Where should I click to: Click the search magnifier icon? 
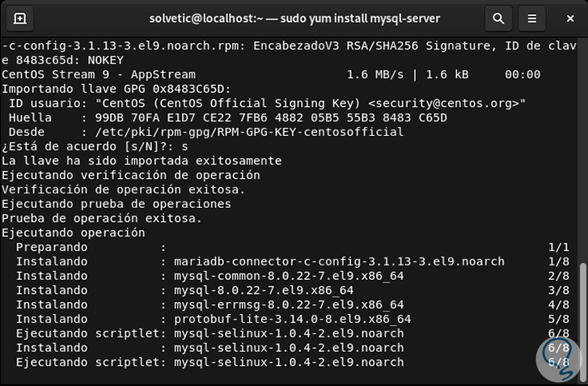click(x=500, y=18)
